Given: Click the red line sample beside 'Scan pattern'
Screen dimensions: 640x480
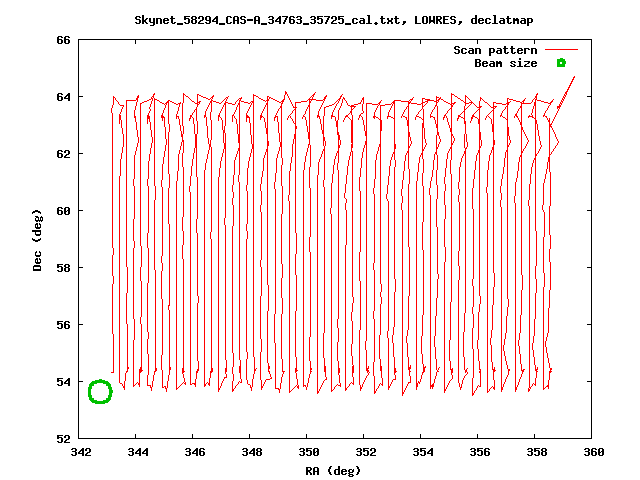Looking at the screenshot, I should point(562,50).
